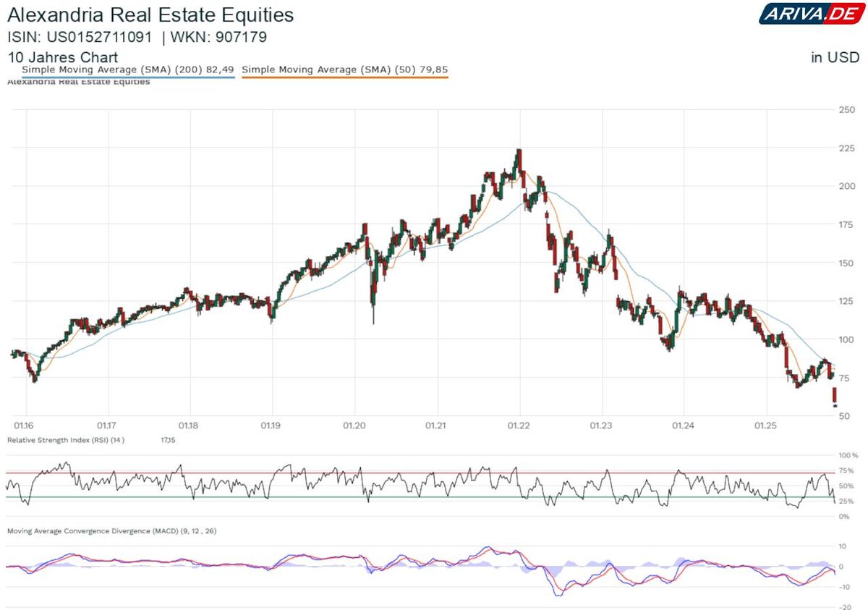Click the RSI 75% scale label
The height and width of the screenshot is (610, 868).
[x=848, y=470]
